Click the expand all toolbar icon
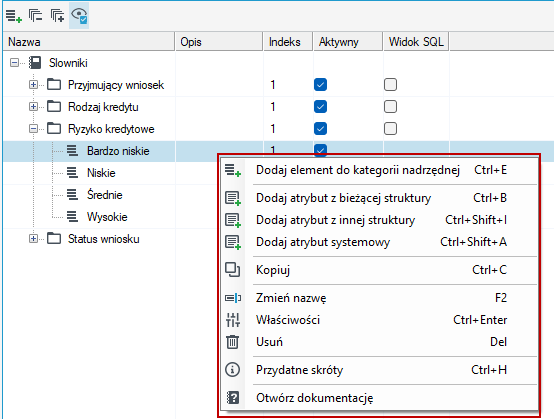This screenshot has height=419, width=554. point(57,16)
